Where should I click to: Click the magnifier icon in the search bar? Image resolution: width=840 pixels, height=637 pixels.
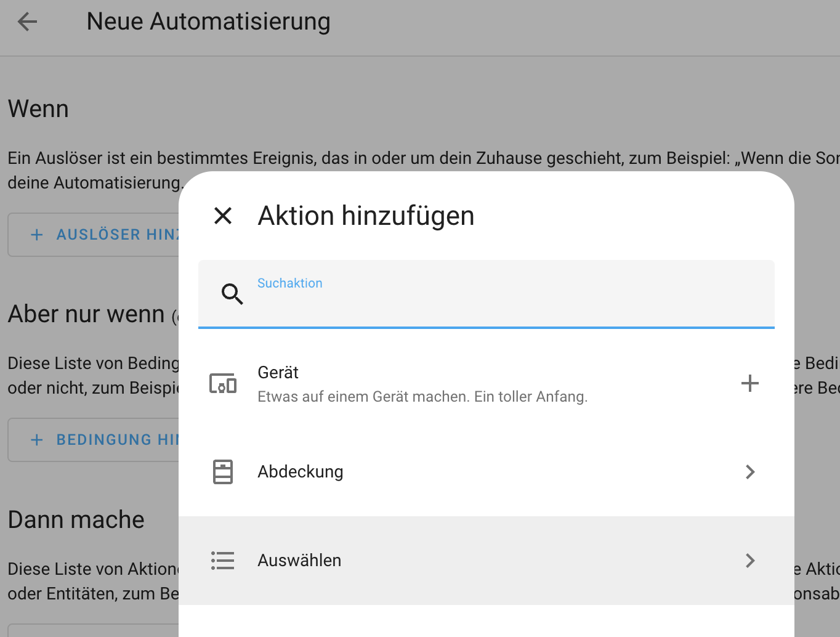tap(232, 294)
